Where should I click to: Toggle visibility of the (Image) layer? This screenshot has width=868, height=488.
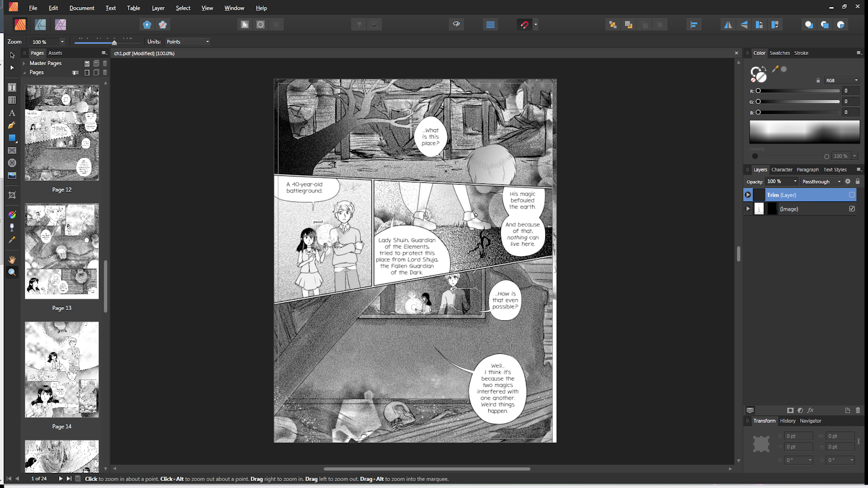(852, 209)
